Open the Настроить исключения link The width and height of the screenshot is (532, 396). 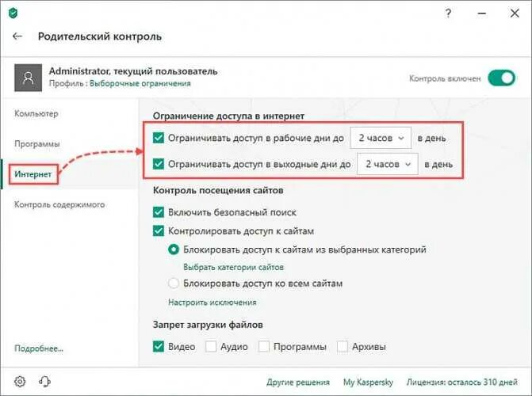(212, 302)
